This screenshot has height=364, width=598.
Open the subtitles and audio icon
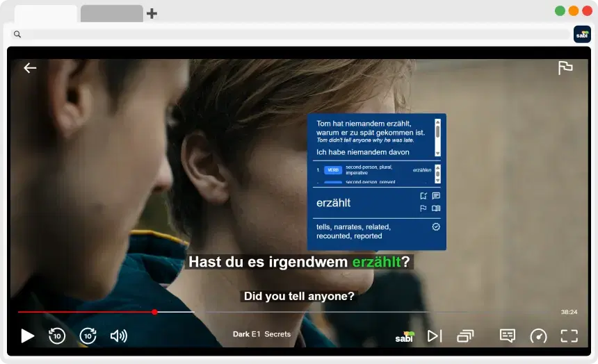pyautogui.click(x=507, y=336)
